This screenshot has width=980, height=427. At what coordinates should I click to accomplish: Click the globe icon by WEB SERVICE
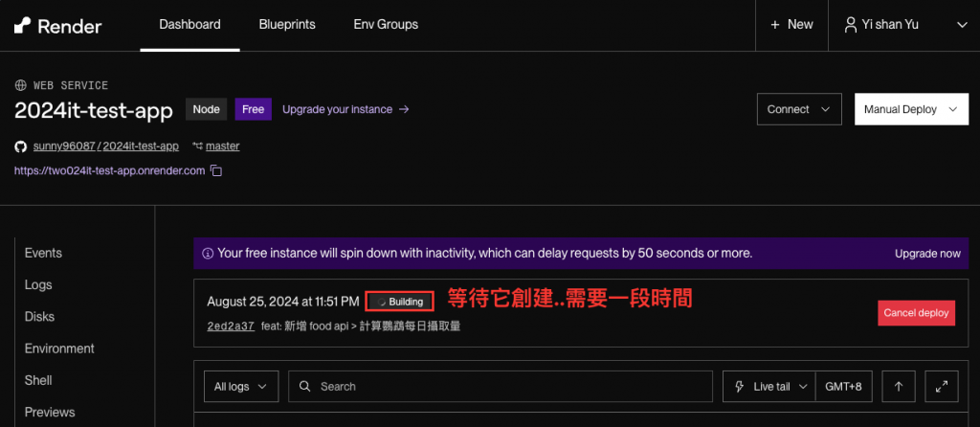(x=21, y=85)
